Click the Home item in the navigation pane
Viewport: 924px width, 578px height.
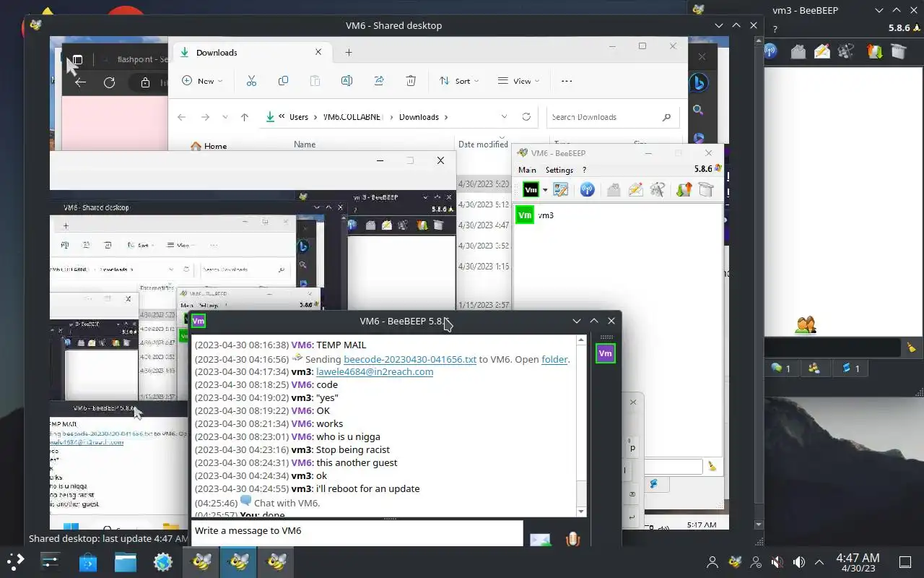point(209,145)
